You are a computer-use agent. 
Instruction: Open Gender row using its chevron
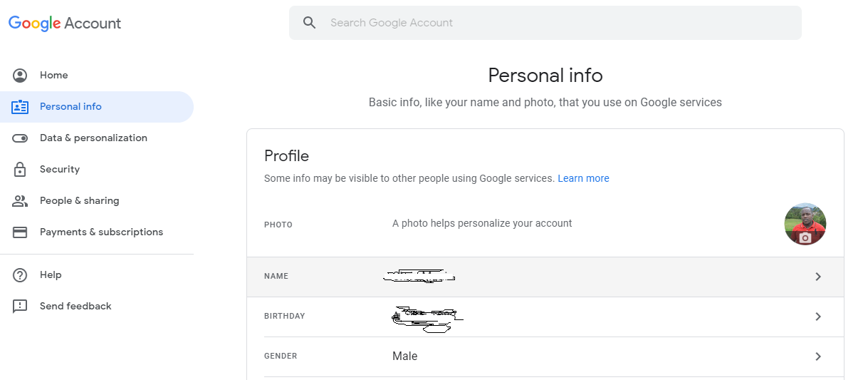point(818,356)
